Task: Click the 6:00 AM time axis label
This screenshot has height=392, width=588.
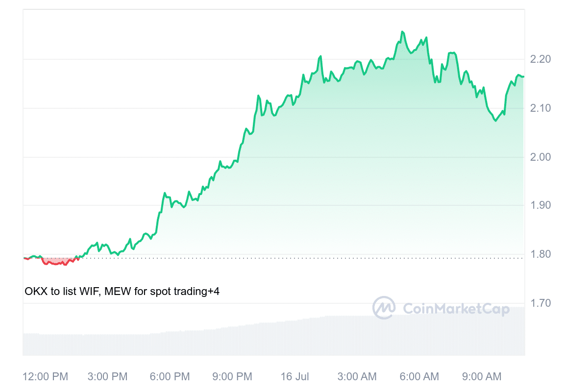Action: point(419,377)
